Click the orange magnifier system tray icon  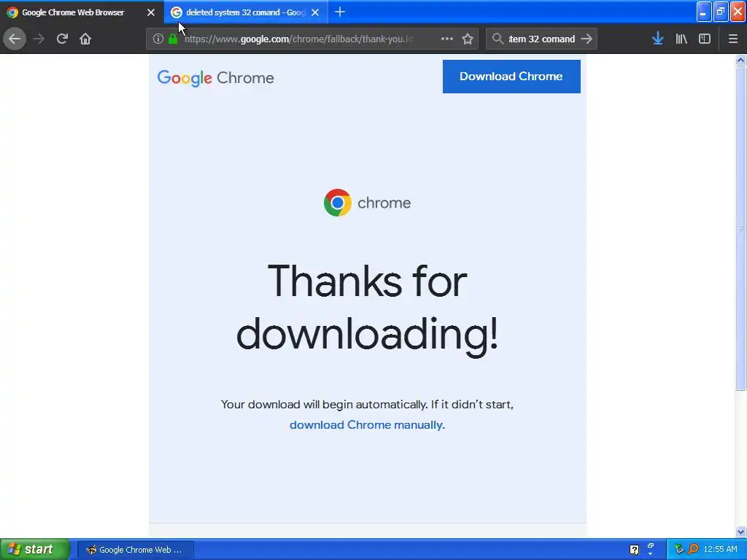tap(693, 550)
